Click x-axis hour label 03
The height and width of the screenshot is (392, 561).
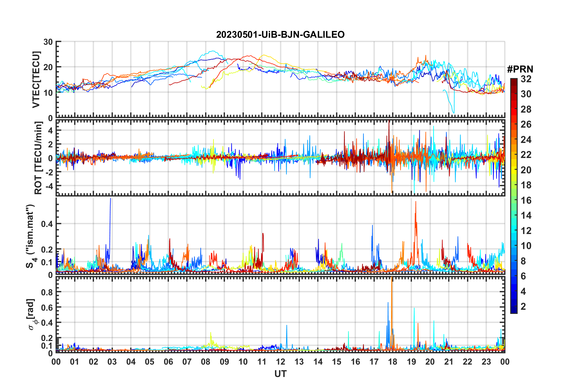click(x=112, y=362)
